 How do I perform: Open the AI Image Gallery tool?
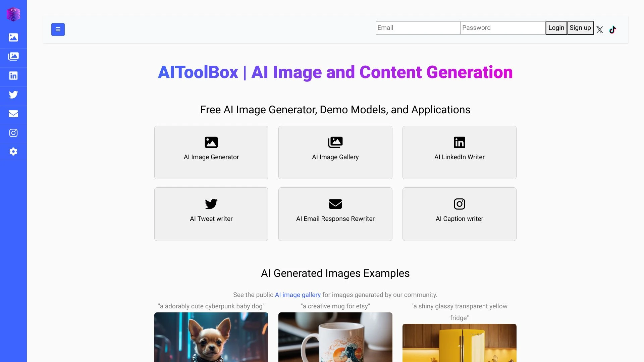coord(335,152)
